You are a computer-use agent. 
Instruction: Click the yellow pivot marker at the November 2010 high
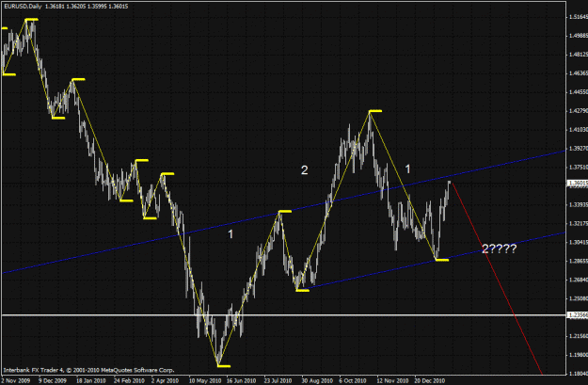tap(375, 111)
